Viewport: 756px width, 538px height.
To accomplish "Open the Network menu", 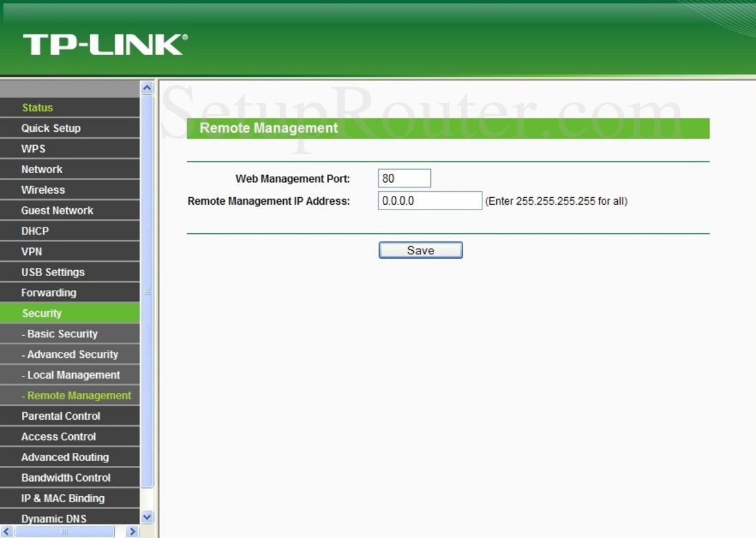I will 70,169.
